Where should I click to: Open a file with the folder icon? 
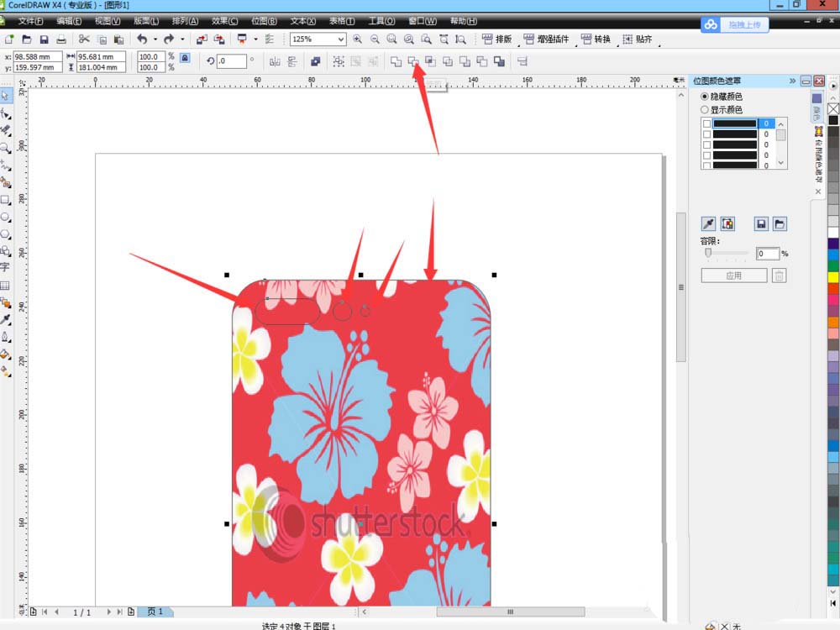coord(27,39)
